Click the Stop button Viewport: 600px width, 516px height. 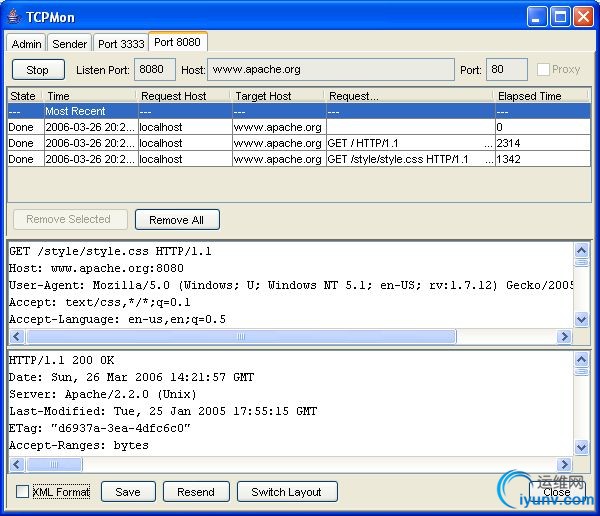coord(38,70)
